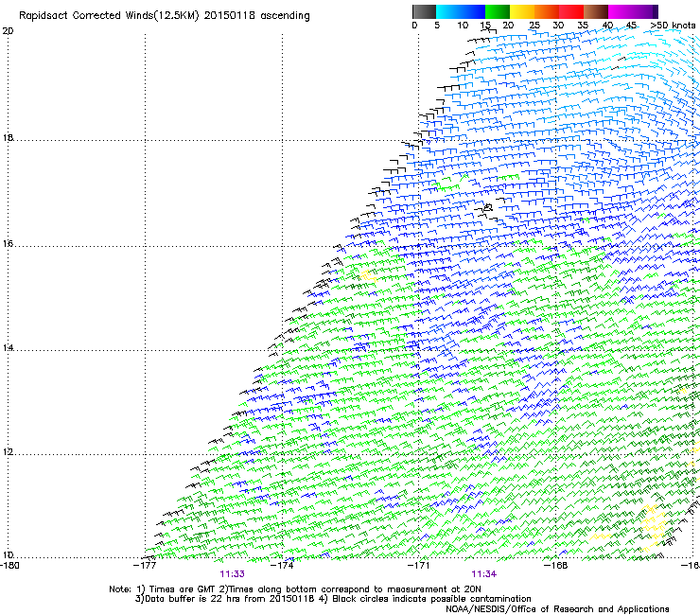700x615 pixels.
Task: Click the latitude label '10'
Action: click(x=8, y=554)
